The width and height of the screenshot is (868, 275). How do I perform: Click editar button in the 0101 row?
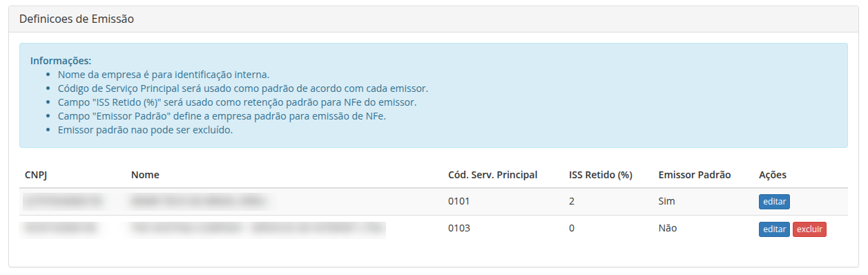click(774, 202)
